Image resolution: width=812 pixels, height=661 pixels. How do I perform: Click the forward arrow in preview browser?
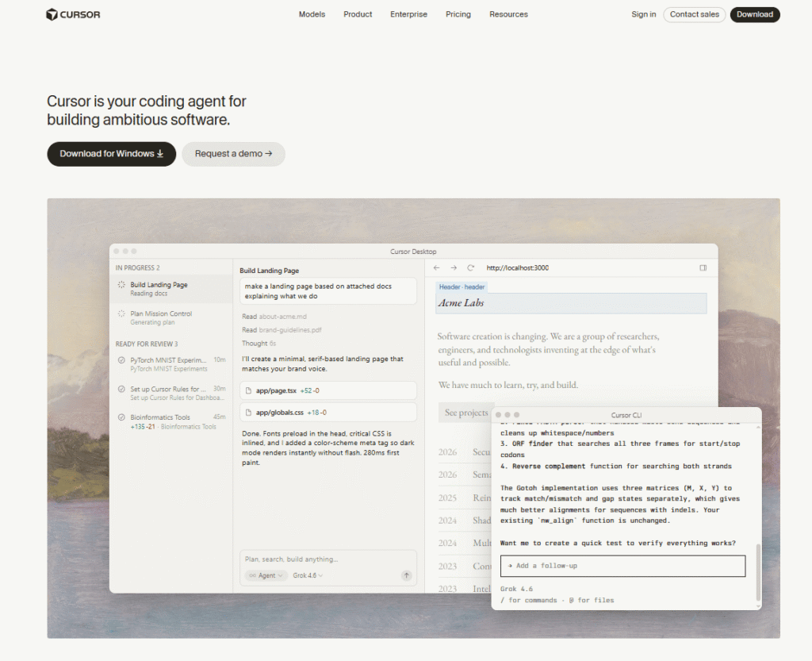coord(454,268)
